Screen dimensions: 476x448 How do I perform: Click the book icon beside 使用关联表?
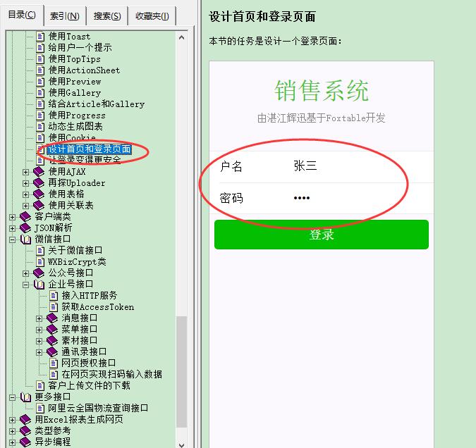coord(39,206)
